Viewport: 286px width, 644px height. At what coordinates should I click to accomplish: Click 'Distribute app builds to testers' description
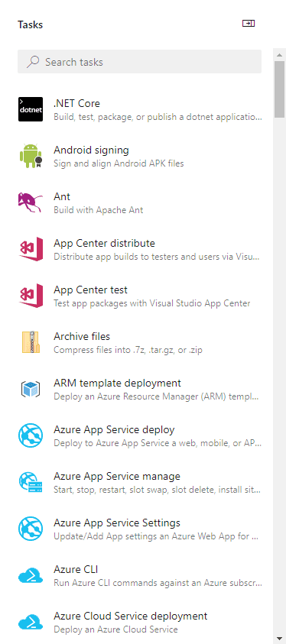pyautogui.click(x=157, y=257)
